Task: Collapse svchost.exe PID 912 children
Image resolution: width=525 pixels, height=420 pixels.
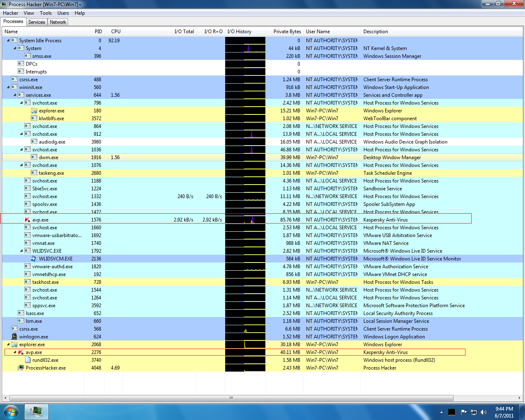Action: [21, 134]
